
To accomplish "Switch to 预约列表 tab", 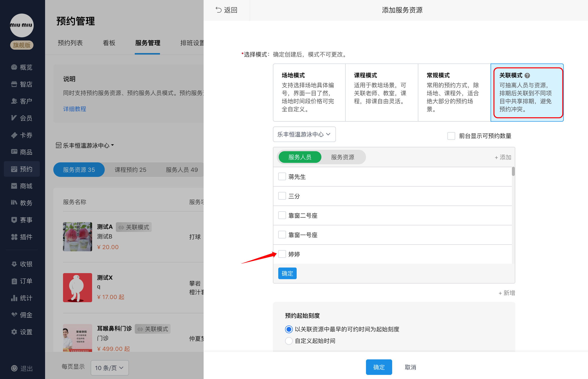I will click(70, 43).
